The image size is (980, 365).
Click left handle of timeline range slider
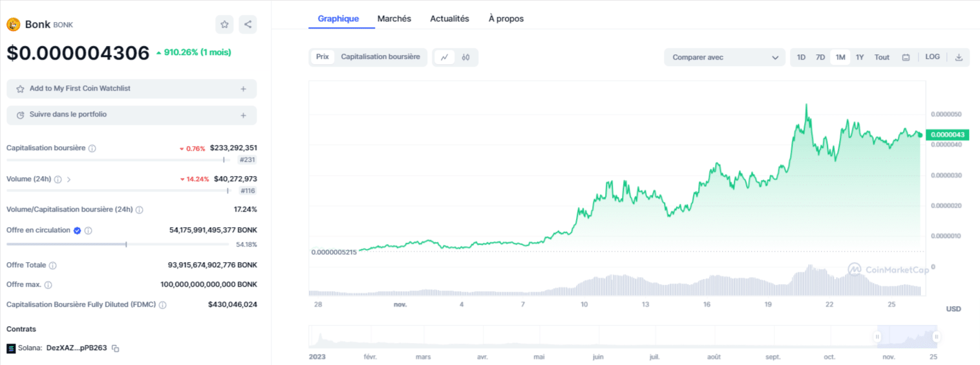click(877, 337)
